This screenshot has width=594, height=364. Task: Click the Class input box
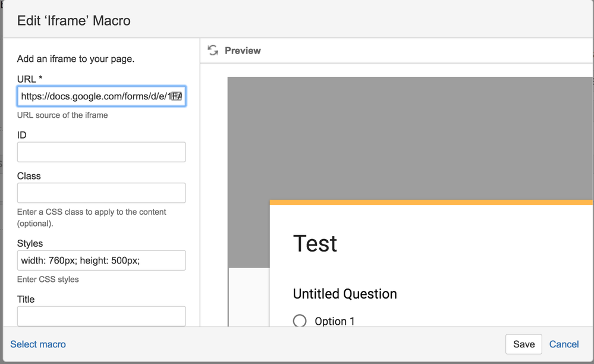click(101, 193)
